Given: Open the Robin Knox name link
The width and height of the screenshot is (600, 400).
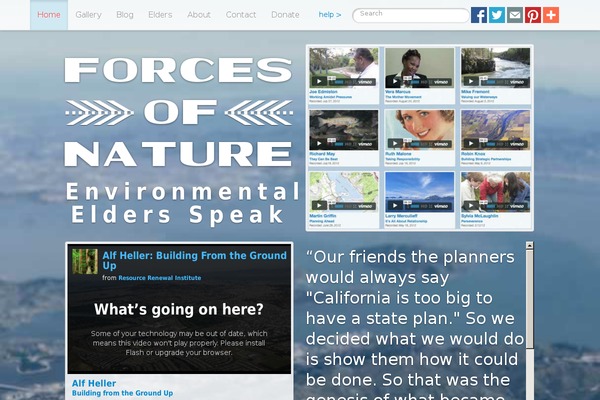Looking at the screenshot, I should 473,154.
